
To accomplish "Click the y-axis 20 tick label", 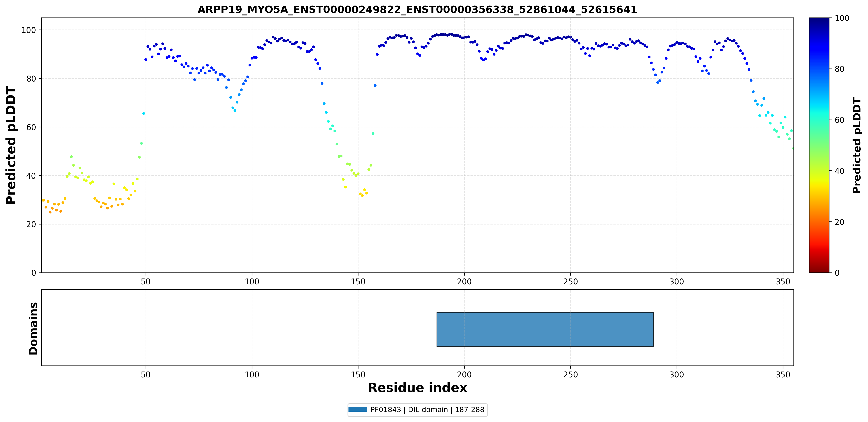I will click(x=31, y=225).
